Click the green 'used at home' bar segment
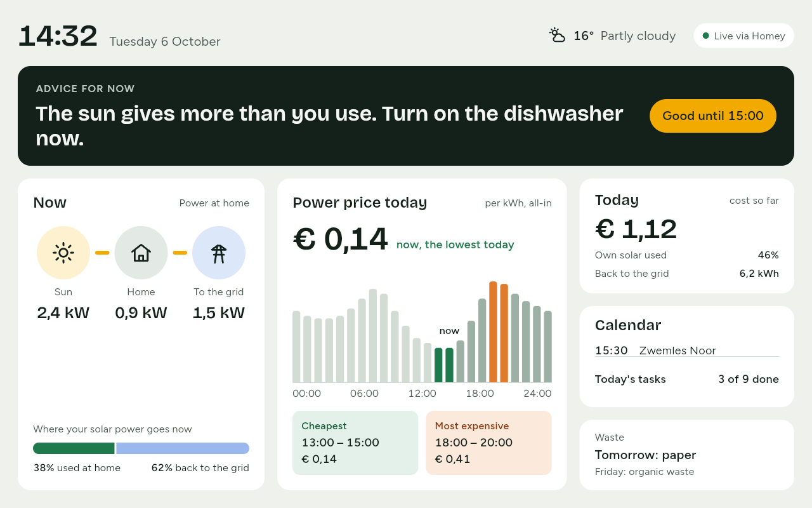The height and width of the screenshot is (508, 812). click(74, 448)
